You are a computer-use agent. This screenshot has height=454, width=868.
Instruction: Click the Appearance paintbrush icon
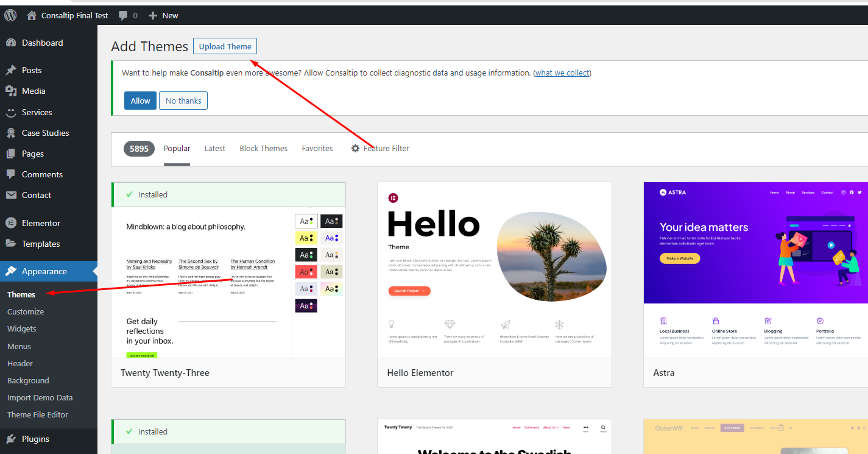click(11, 271)
